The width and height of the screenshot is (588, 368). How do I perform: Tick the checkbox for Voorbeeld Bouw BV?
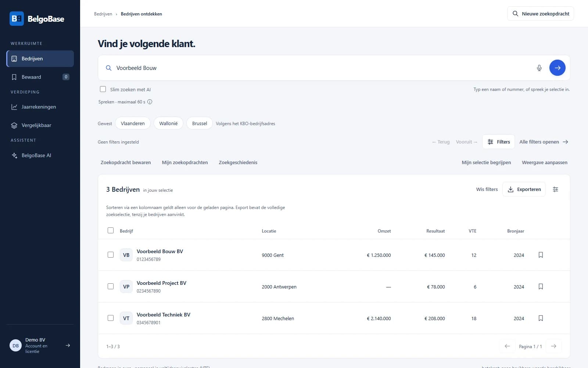point(111,255)
